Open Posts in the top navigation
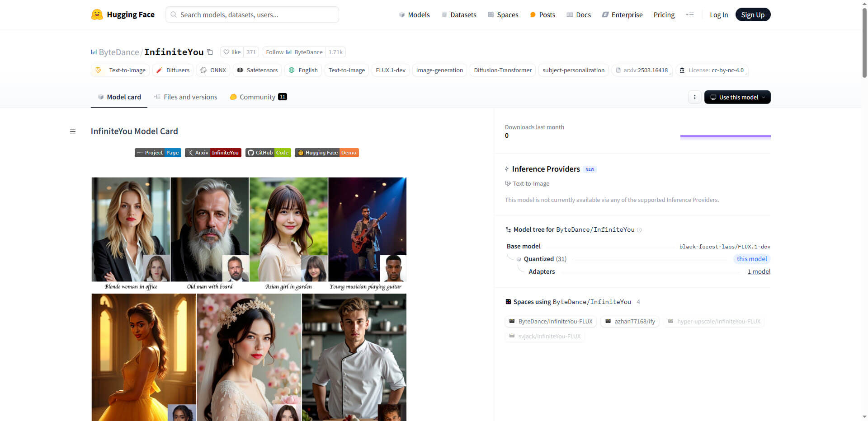This screenshot has width=868, height=421. pos(542,15)
